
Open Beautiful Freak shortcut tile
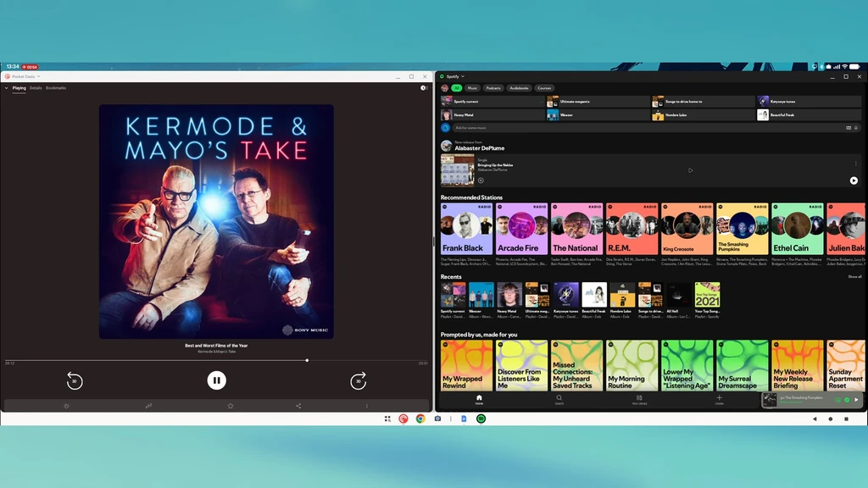pyautogui.click(x=809, y=114)
